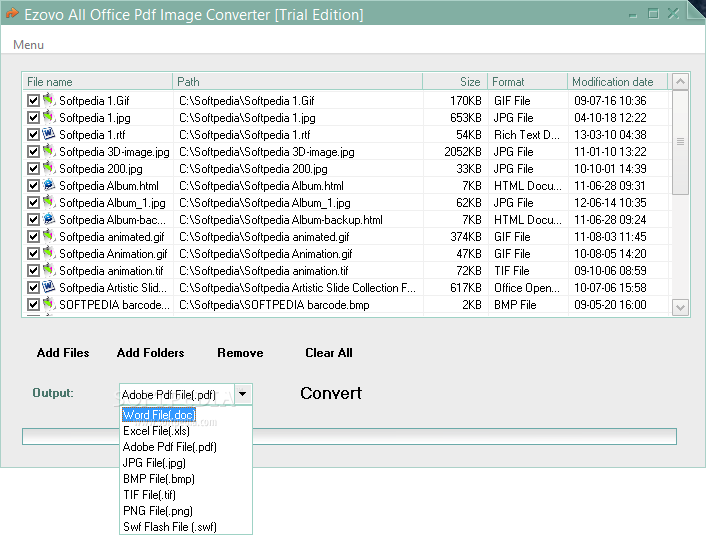Sort by Size column header
706x535 pixels.
(x=455, y=82)
